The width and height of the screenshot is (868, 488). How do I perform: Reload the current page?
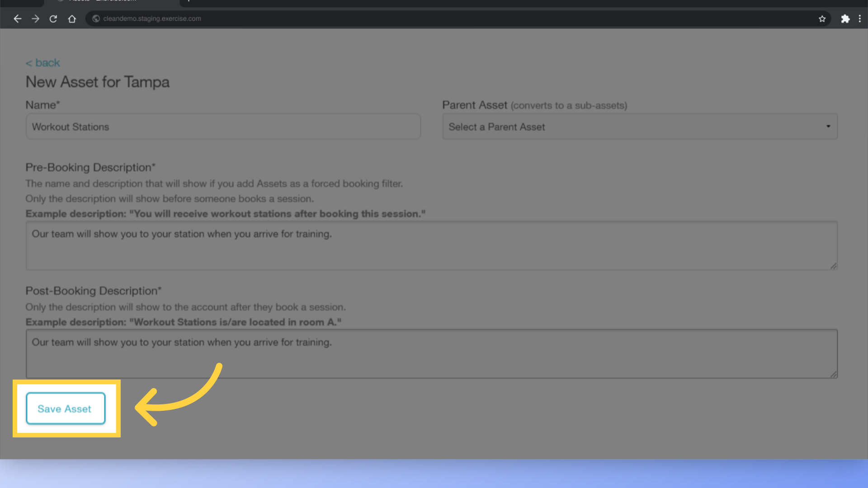(53, 19)
